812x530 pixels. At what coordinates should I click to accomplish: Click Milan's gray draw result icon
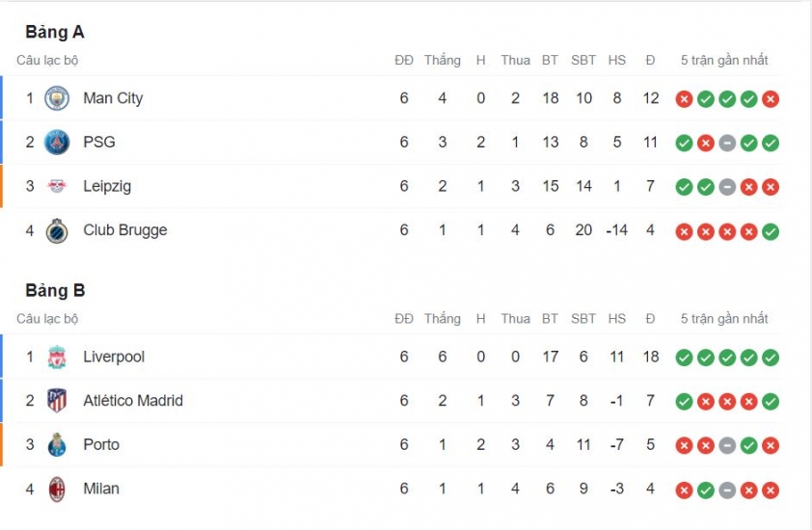coord(727,490)
